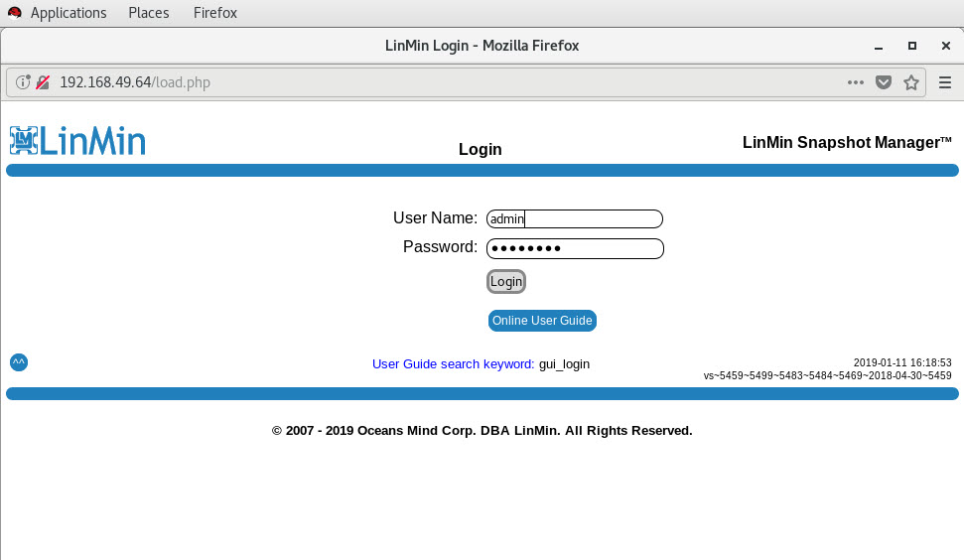Click the site information icon in address bar
This screenshot has height=560, width=964.
23,82
